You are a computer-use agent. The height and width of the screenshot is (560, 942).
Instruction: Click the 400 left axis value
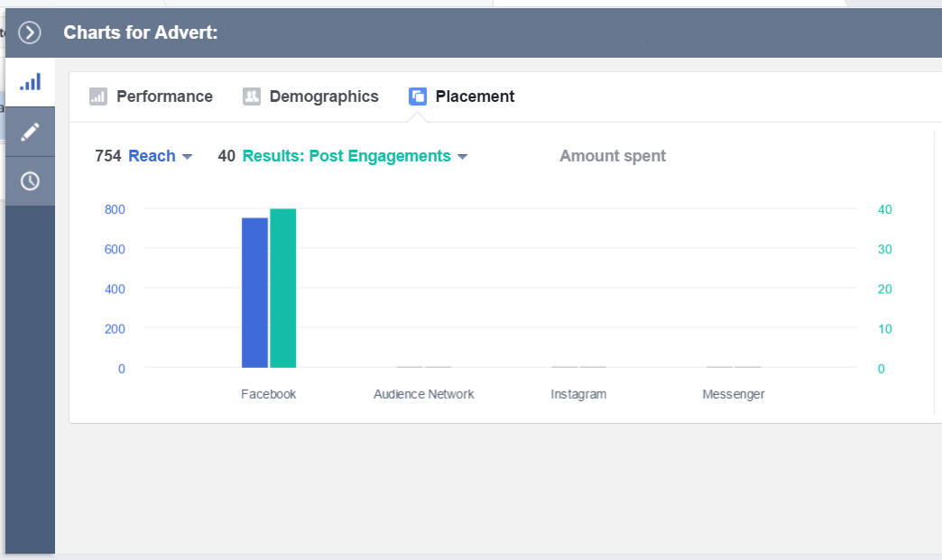click(115, 289)
